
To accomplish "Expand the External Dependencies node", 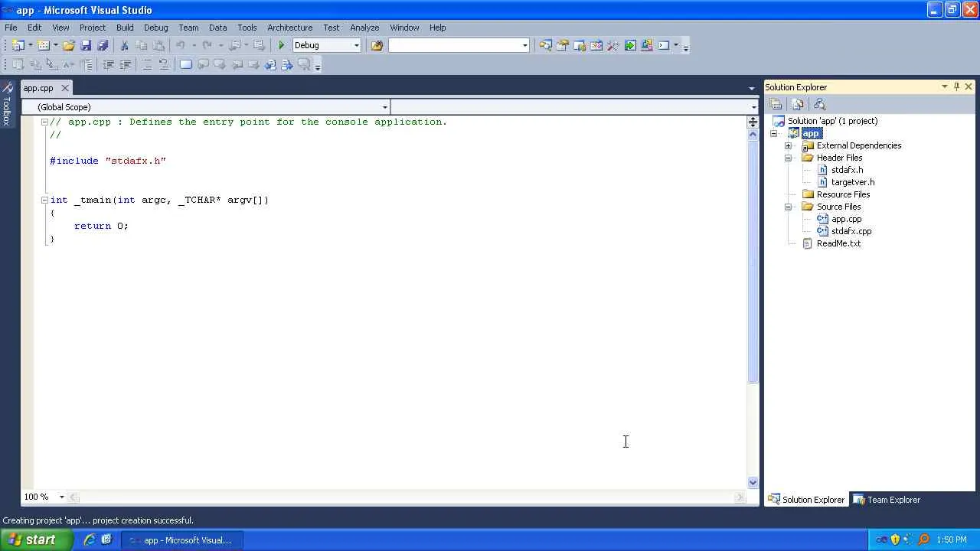I will coord(788,145).
